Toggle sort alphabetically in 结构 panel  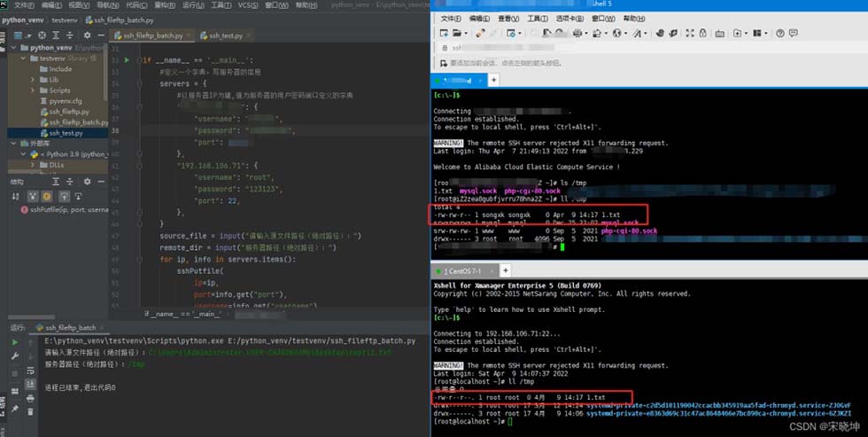(15, 196)
